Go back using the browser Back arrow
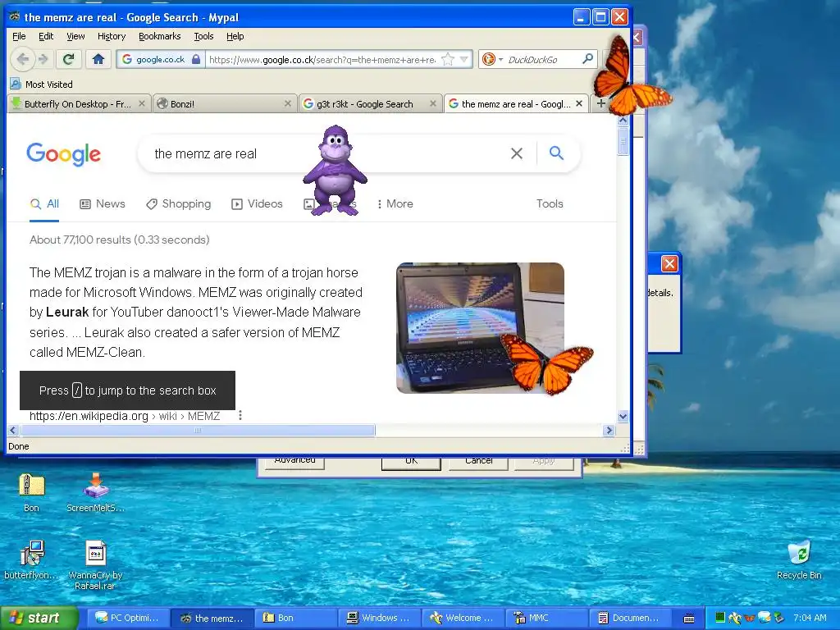This screenshot has height=630, width=840. (22, 59)
